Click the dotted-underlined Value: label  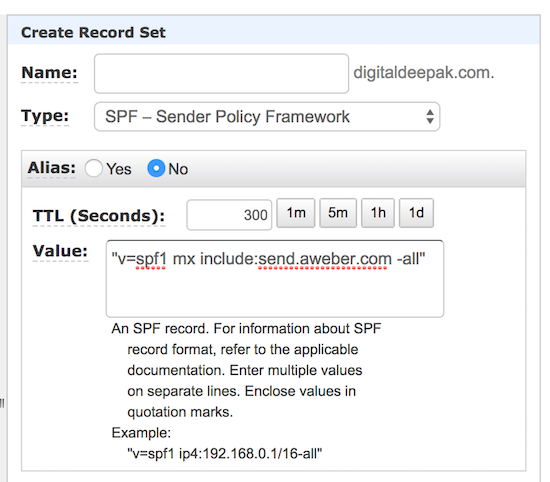[x=60, y=251]
